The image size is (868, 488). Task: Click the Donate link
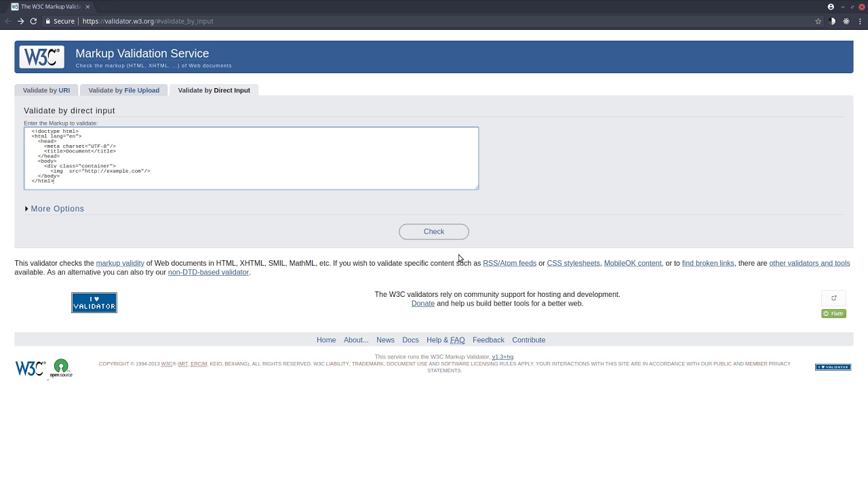(422, 304)
